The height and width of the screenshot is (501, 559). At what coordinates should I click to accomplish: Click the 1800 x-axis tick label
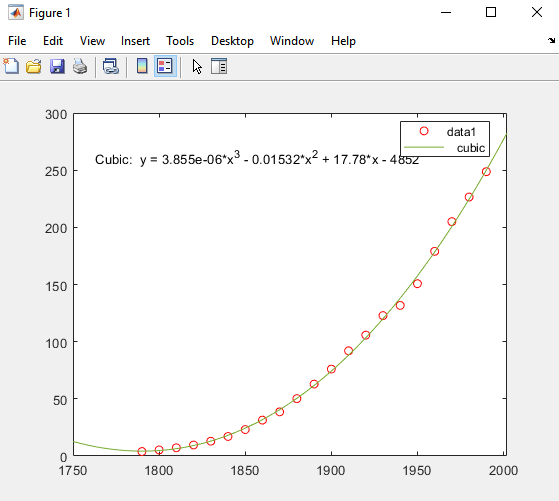point(159,471)
